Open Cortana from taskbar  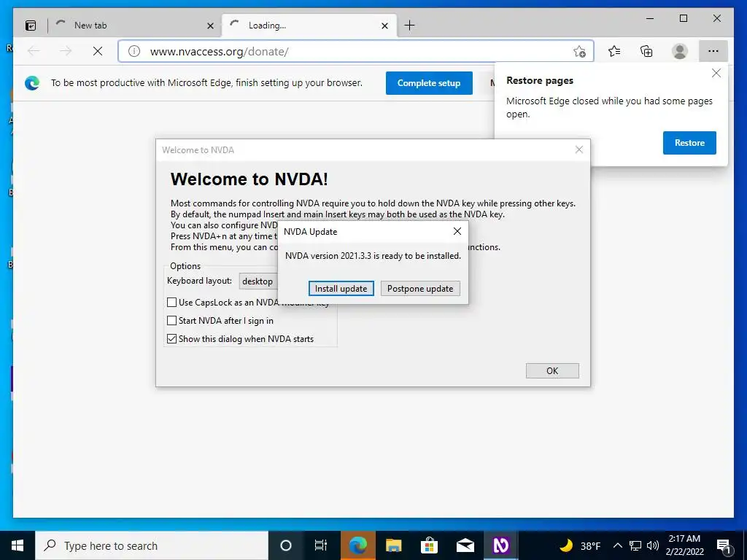point(285,545)
